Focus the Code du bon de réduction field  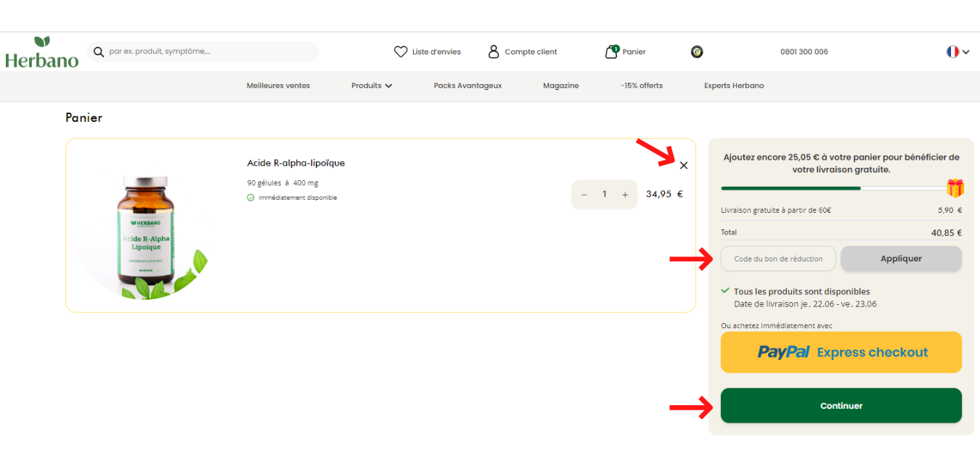[778, 259]
